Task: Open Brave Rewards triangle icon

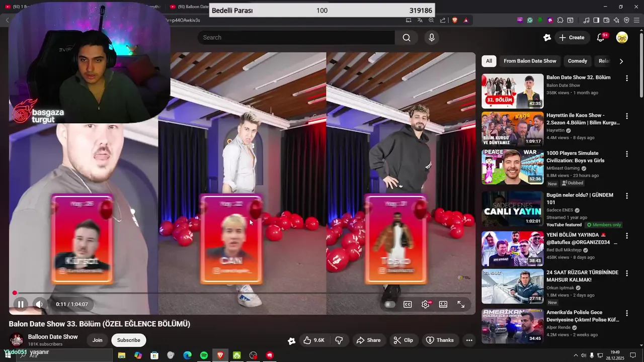Action: pyautogui.click(x=466, y=20)
